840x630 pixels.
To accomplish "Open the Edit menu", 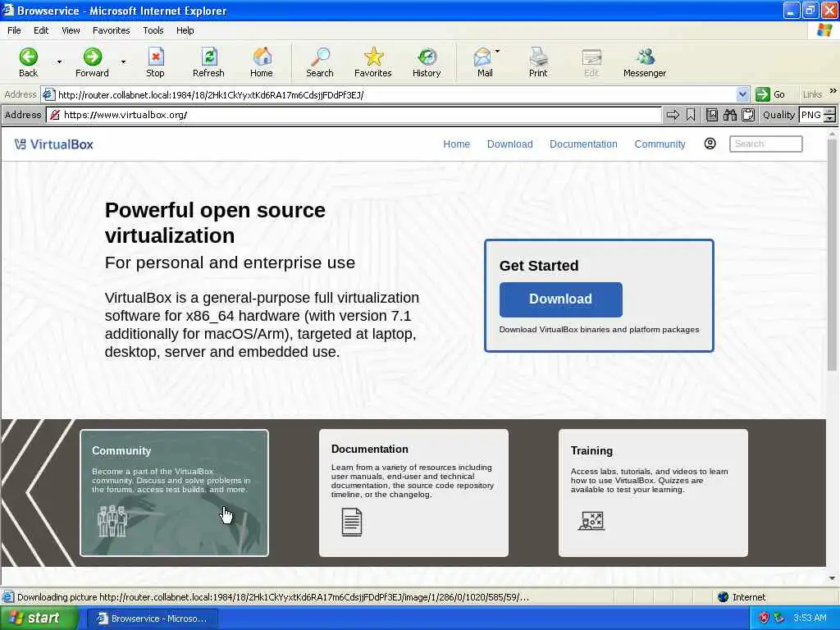I will [41, 30].
